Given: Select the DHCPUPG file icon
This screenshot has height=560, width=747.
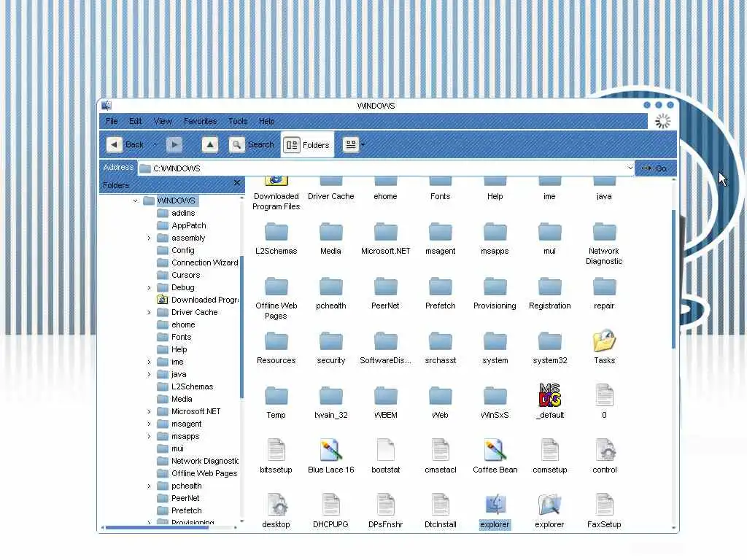Looking at the screenshot, I should point(330,511).
